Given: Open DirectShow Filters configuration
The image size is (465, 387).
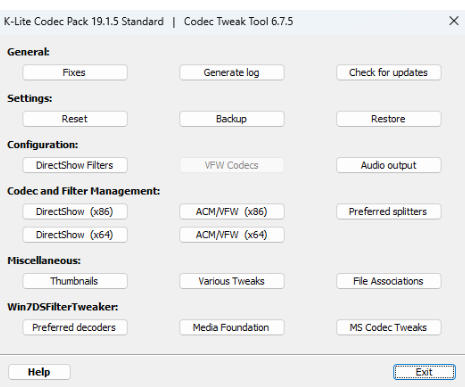Looking at the screenshot, I should click(75, 165).
